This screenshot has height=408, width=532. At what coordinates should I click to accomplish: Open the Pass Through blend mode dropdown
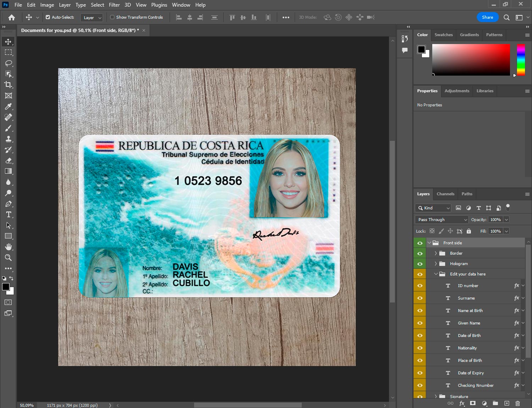tap(442, 220)
